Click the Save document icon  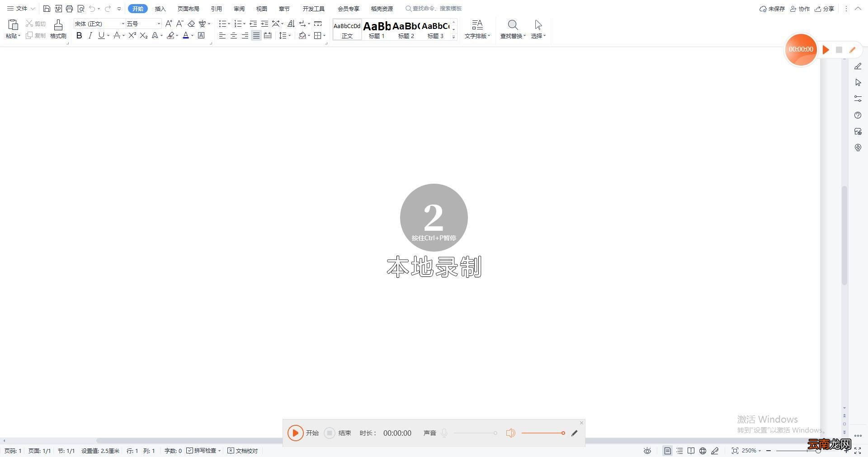[47, 9]
